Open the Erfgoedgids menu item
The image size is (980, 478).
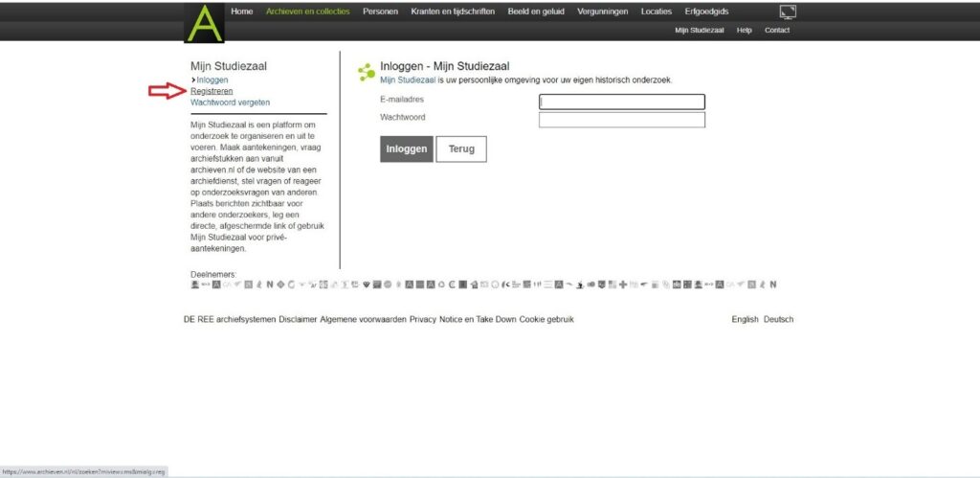tap(707, 11)
